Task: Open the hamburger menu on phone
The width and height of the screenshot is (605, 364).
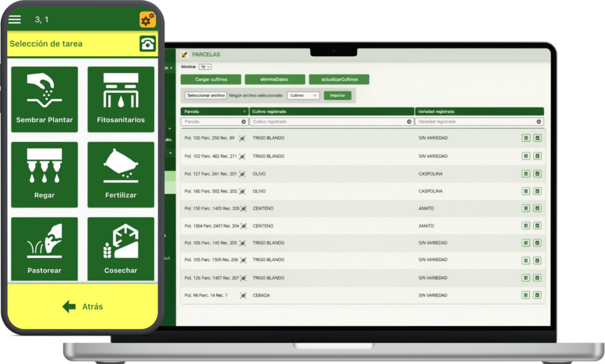Action: pyautogui.click(x=15, y=19)
